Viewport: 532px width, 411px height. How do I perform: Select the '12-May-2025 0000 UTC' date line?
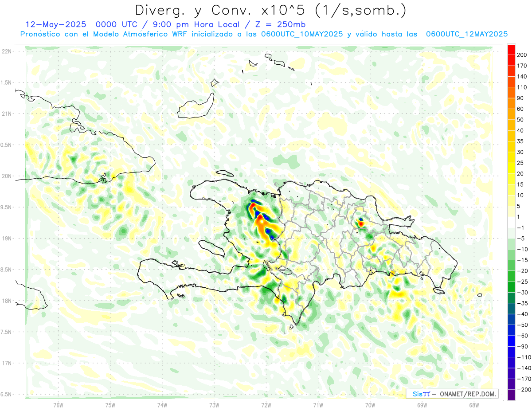[82, 24]
